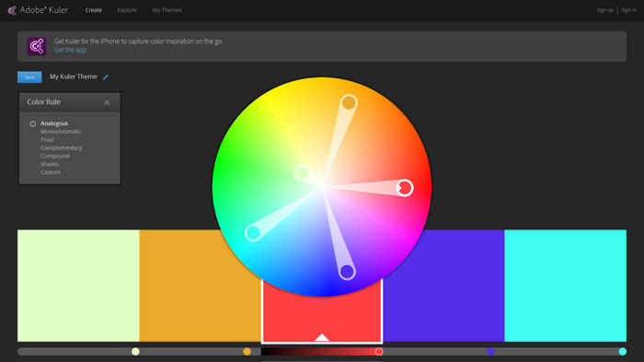The width and height of the screenshot is (644, 362).
Task: Click the purple brightness slider handle
Action: click(x=490, y=351)
